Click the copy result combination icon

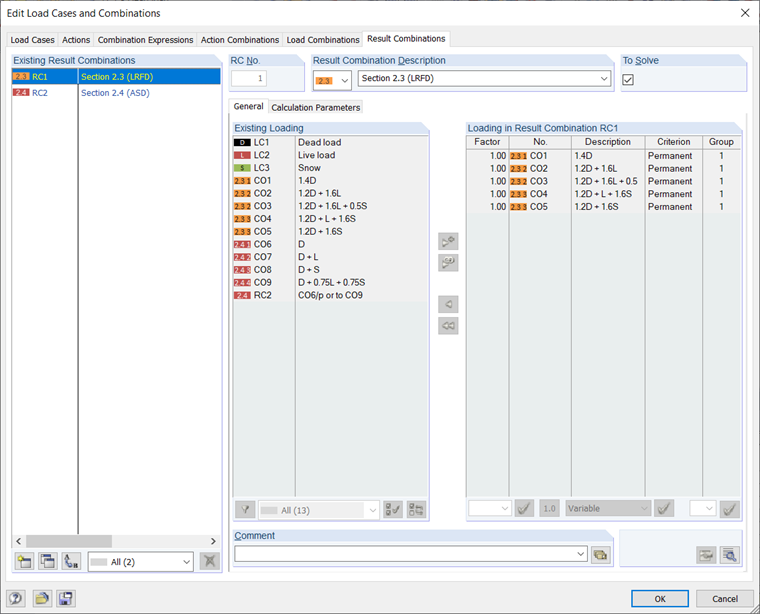click(x=48, y=562)
